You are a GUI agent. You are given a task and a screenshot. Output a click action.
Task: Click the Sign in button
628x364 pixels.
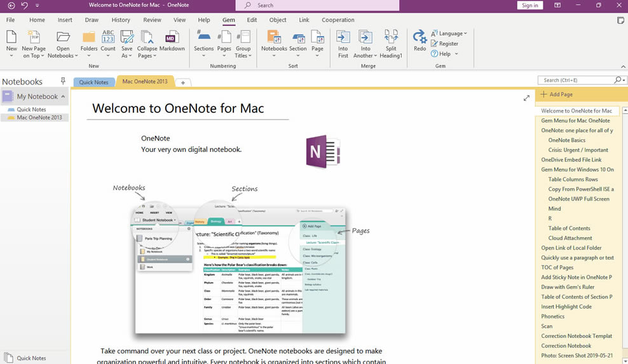[x=529, y=5]
